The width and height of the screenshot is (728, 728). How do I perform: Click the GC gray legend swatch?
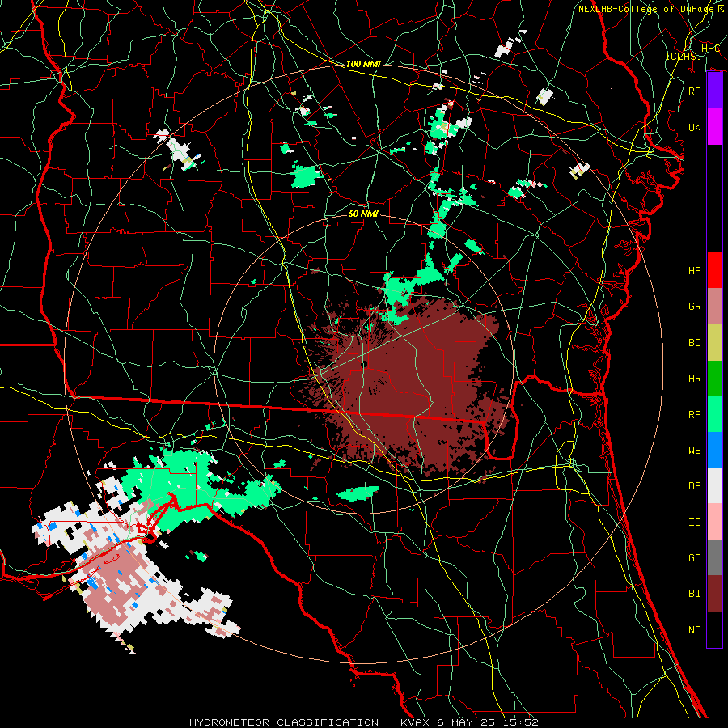click(x=714, y=557)
